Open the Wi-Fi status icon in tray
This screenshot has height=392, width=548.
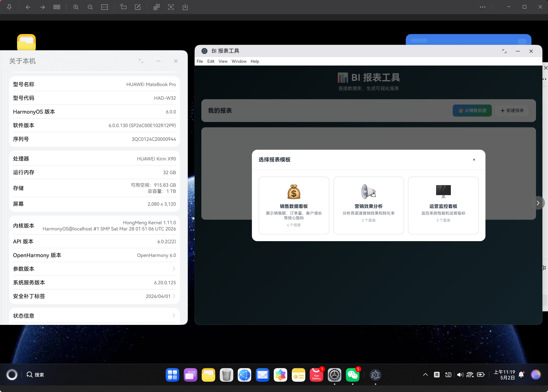(x=470, y=375)
